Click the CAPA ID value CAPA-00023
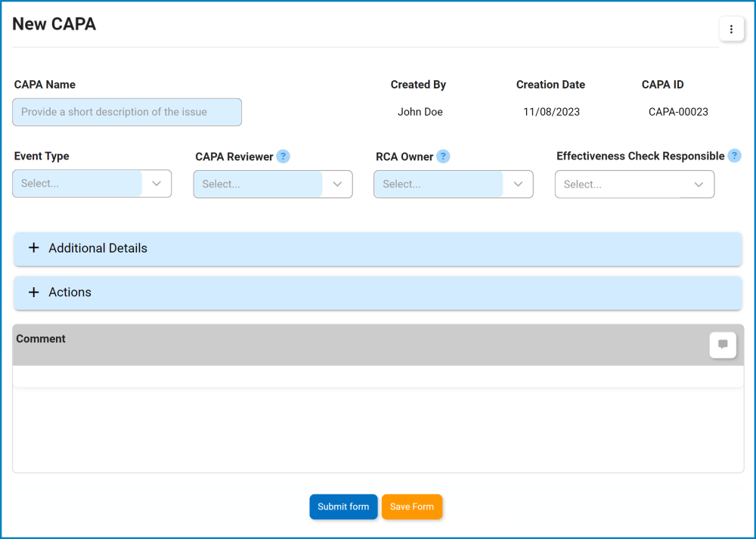 pos(678,112)
